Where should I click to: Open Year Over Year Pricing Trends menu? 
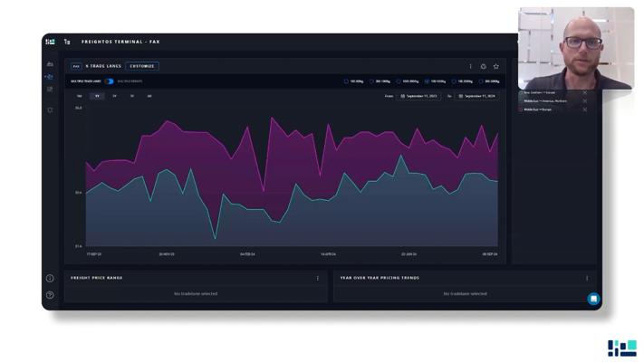[x=587, y=279]
